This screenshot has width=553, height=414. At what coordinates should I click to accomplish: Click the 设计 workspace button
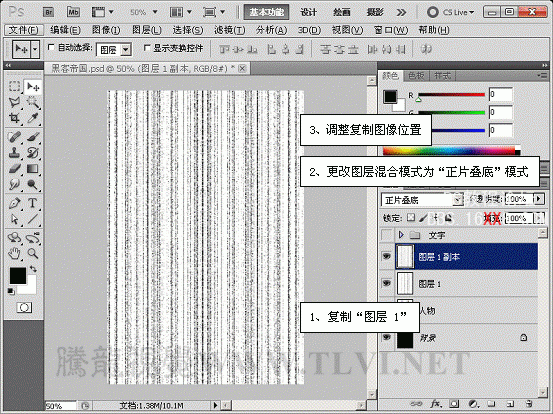click(x=309, y=12)
